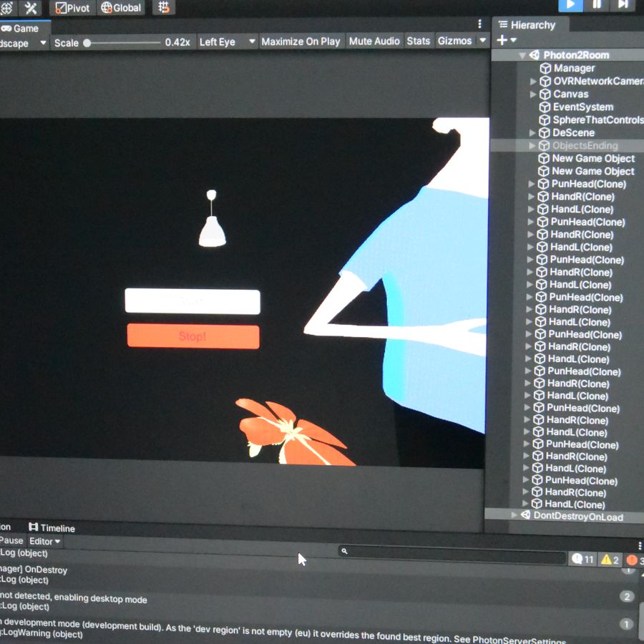
Task: Pause the running game
Action: [x=597, y=4]
